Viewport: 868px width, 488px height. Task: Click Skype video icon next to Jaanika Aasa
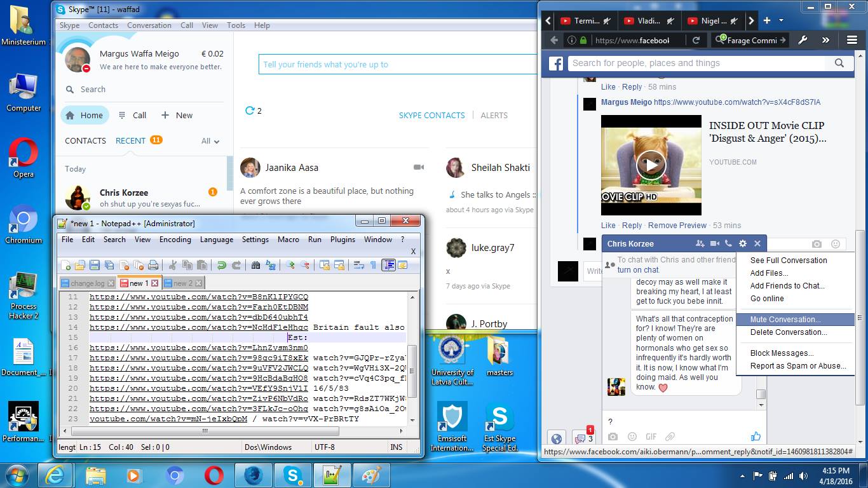point(419,167)
